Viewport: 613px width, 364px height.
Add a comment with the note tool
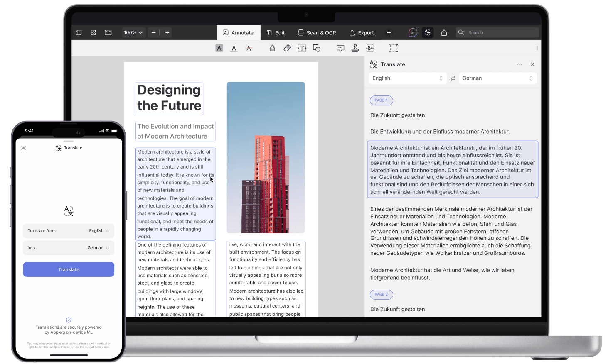point(340,48)
